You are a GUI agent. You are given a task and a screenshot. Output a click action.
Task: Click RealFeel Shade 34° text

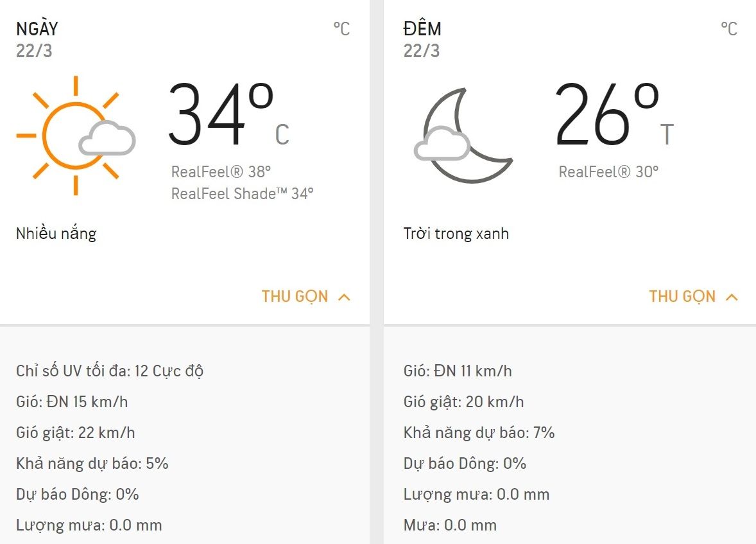pyautogui.click(x=243, y=193)
